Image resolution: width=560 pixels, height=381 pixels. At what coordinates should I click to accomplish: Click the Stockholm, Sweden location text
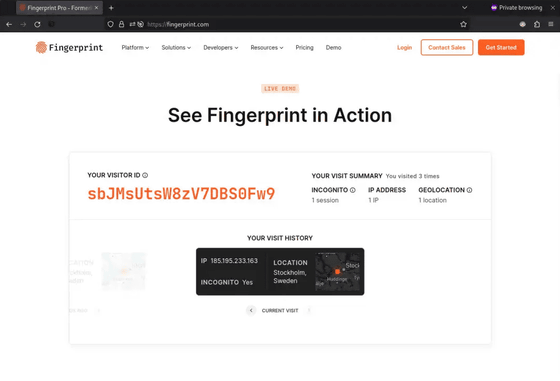(x=290, y=277)
